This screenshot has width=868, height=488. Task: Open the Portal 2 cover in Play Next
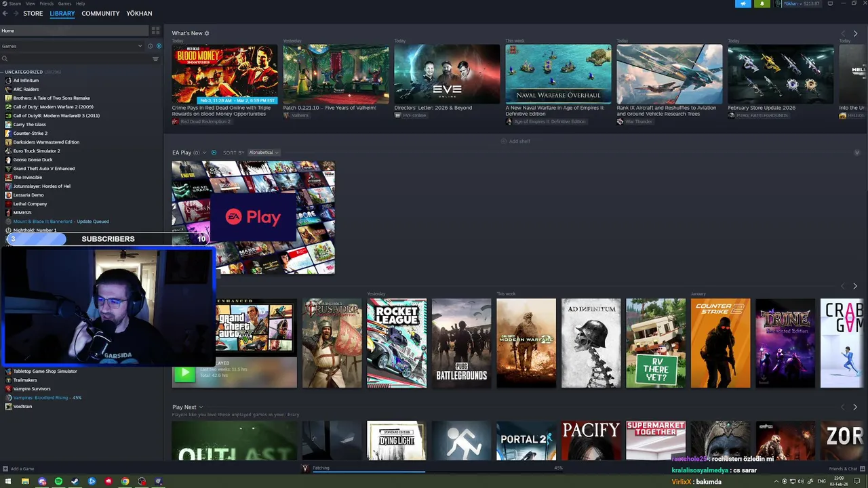(526, 441)
